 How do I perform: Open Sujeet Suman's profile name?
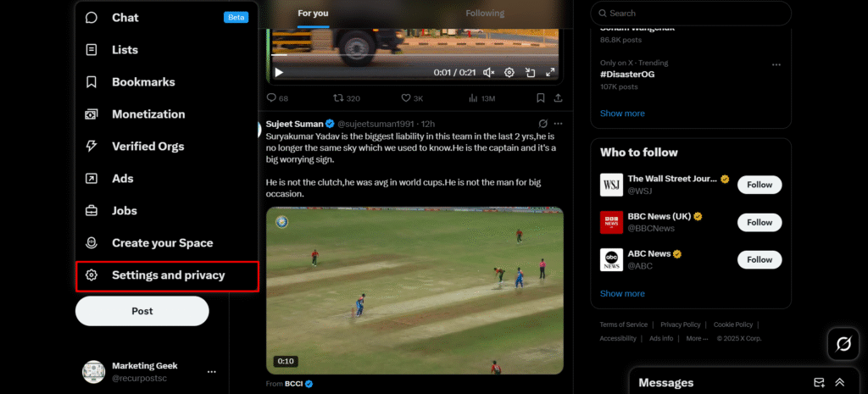294,124
